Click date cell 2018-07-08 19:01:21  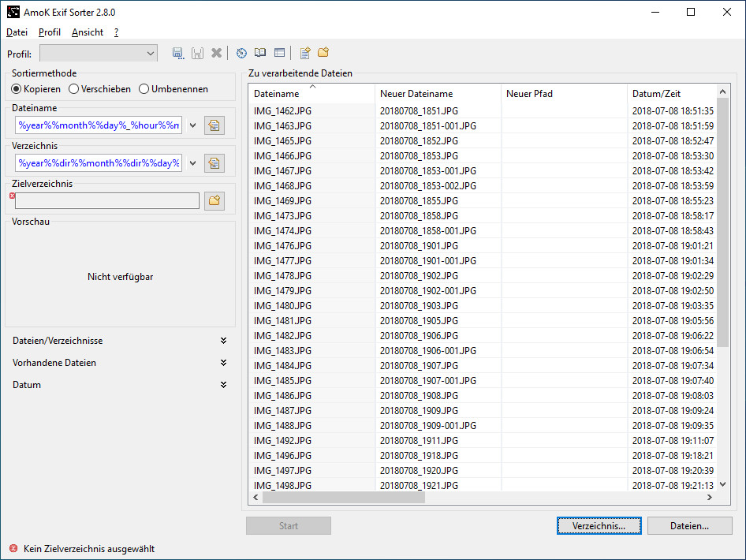click(x=673, y=246)
